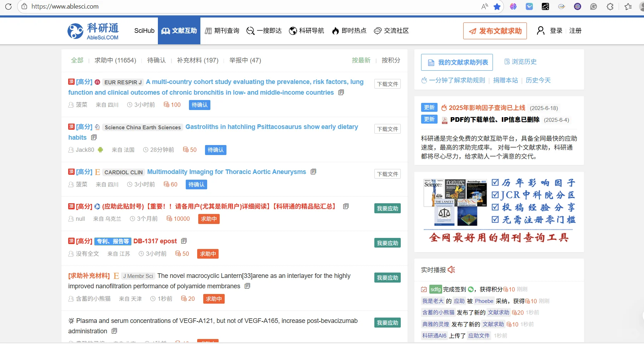This screenshot has height=344, width=644.
Task: Click the green Android icon beside Jack80
Action: [x=100, y=150]
